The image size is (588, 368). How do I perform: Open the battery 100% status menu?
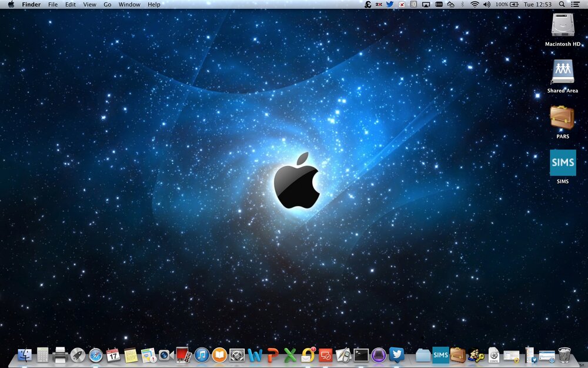tap(507, 5)
